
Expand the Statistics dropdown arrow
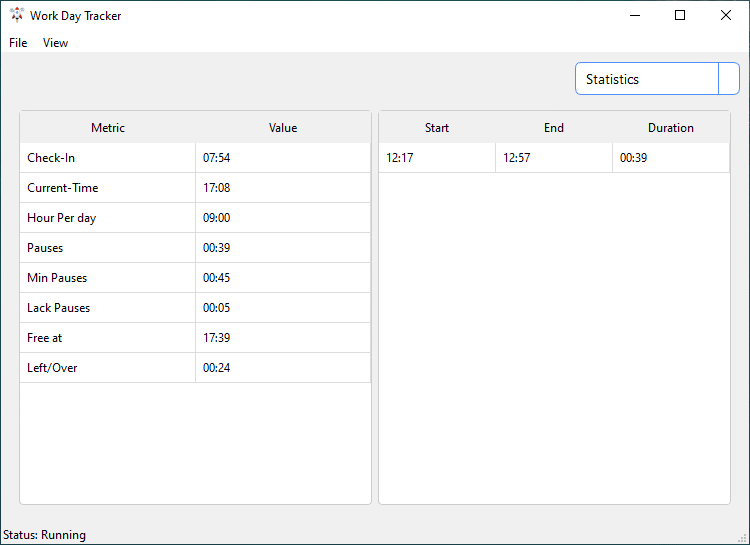(x=729, y=79)
